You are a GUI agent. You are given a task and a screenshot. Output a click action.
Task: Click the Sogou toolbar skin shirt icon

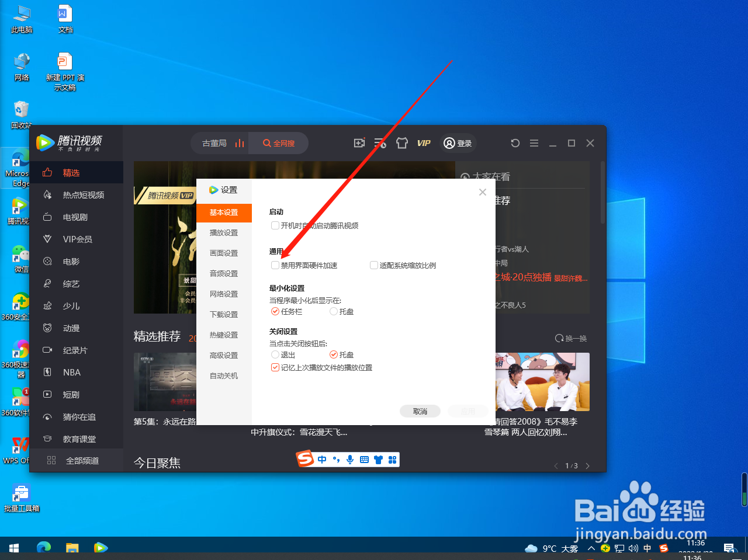point(378,460)
